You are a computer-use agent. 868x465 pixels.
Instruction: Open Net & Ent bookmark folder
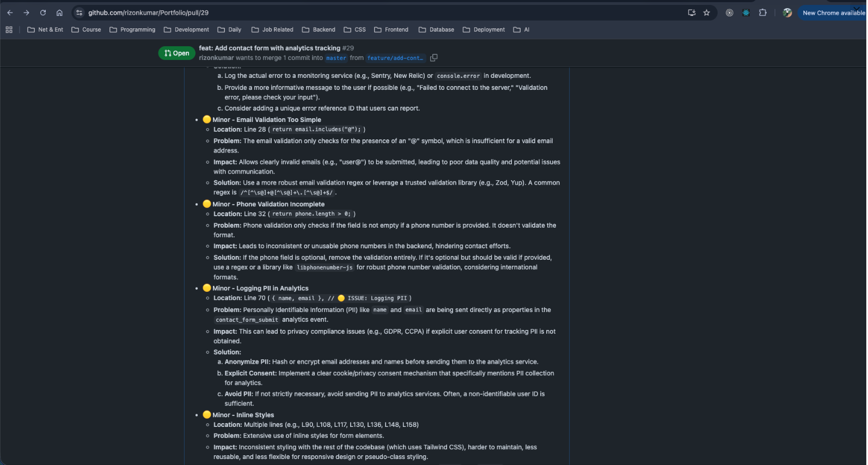click(x=45, y=29)
